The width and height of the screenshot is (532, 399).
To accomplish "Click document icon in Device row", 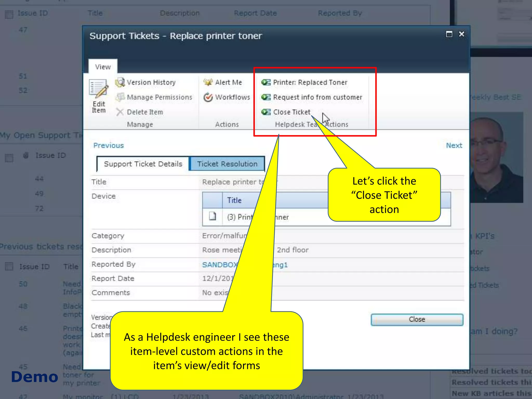I will pos(212,216).
